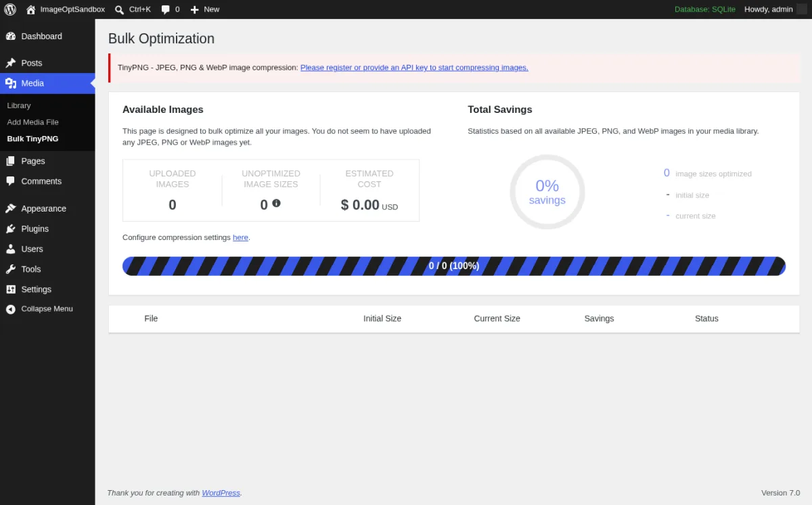Open compression settings 'here' link

tap(240, 237)
